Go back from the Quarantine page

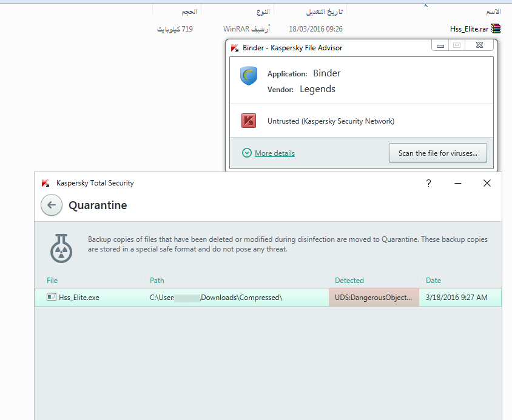52,205
